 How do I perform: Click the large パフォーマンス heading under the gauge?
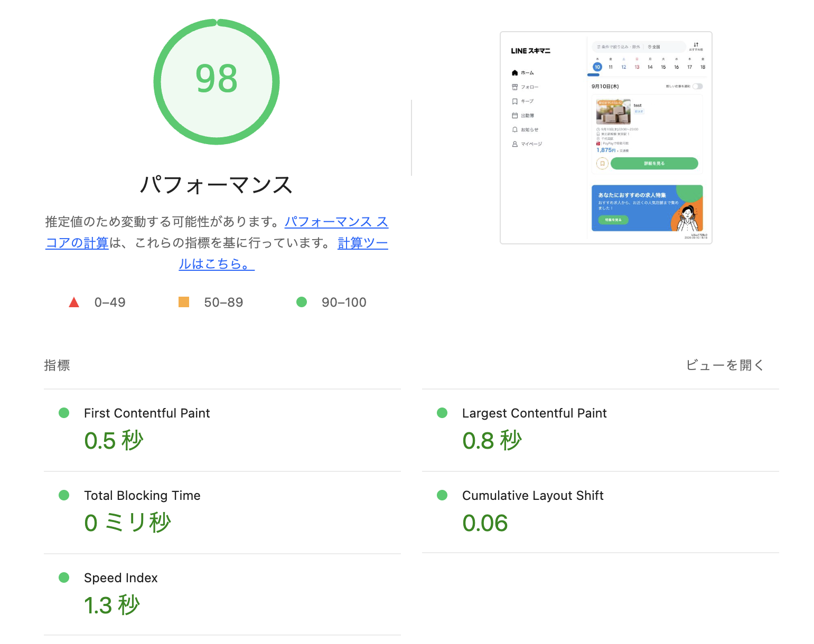coord(217,185)
